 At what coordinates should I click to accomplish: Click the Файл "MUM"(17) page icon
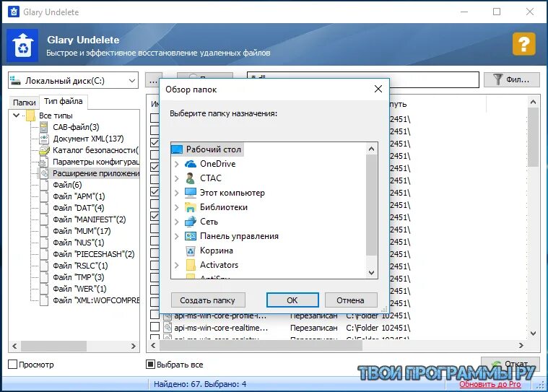[x=44, y=231]
